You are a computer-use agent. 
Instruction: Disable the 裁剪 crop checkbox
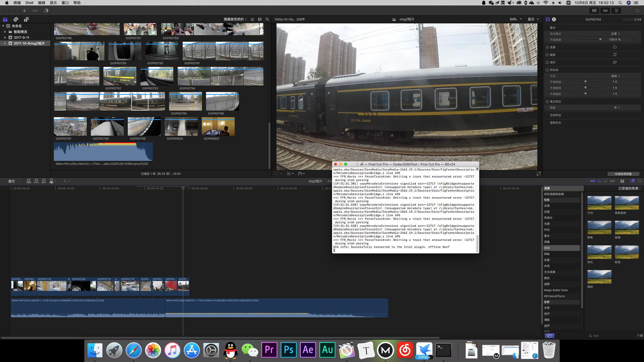547,55
